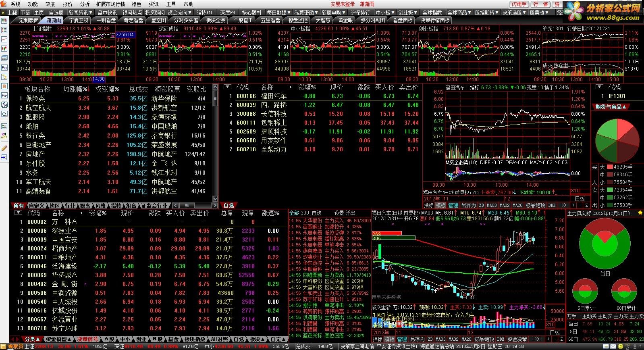
Task: Switch to 板块全景 layout tab
Action: tap(216, 20)
